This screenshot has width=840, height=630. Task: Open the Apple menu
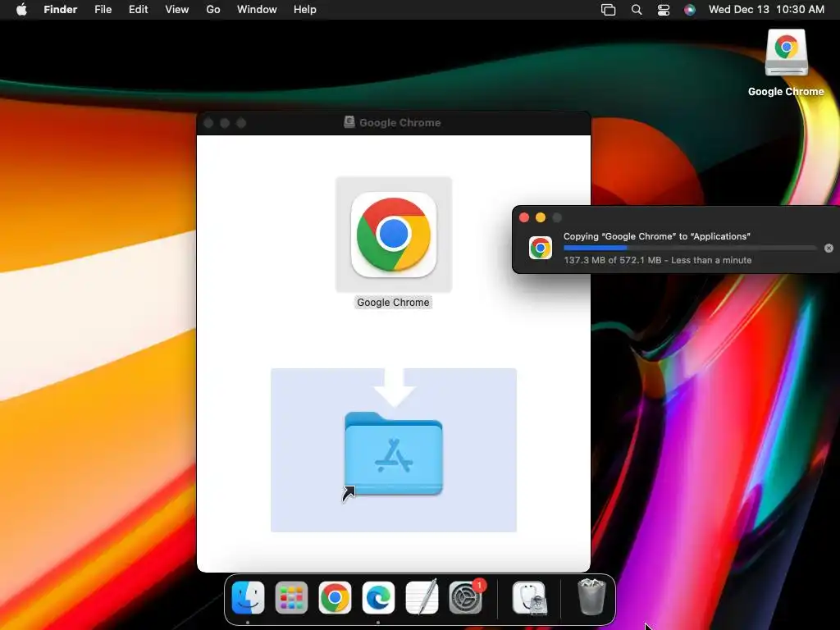(21, 10)
